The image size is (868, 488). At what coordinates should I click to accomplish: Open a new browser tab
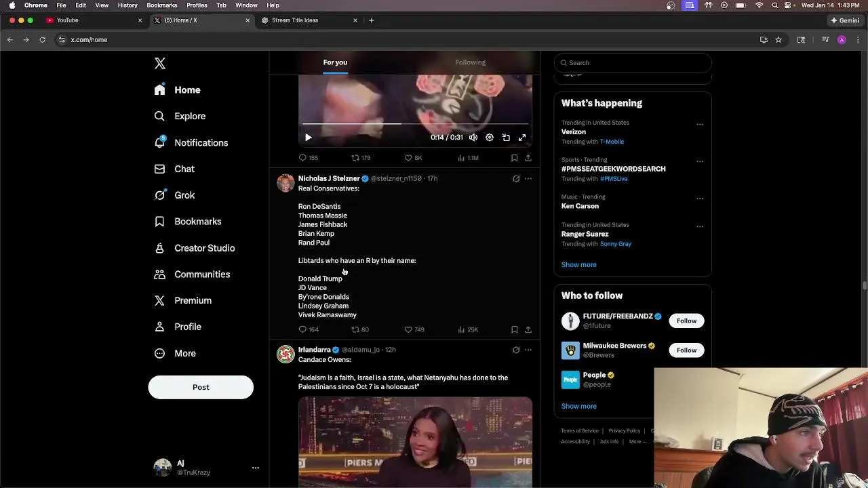click(372, 20)
